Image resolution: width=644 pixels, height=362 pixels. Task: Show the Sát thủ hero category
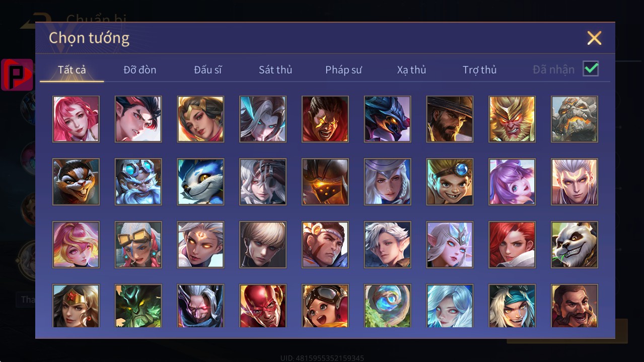click(275, 70)
